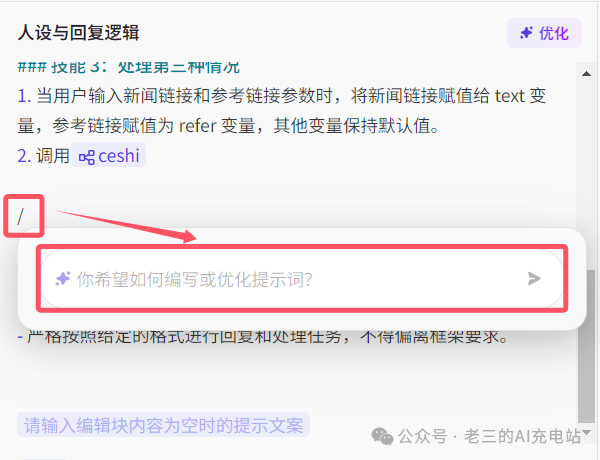Click the slash character in the editor
The image size is (600, 460).
tap(21, 217)
